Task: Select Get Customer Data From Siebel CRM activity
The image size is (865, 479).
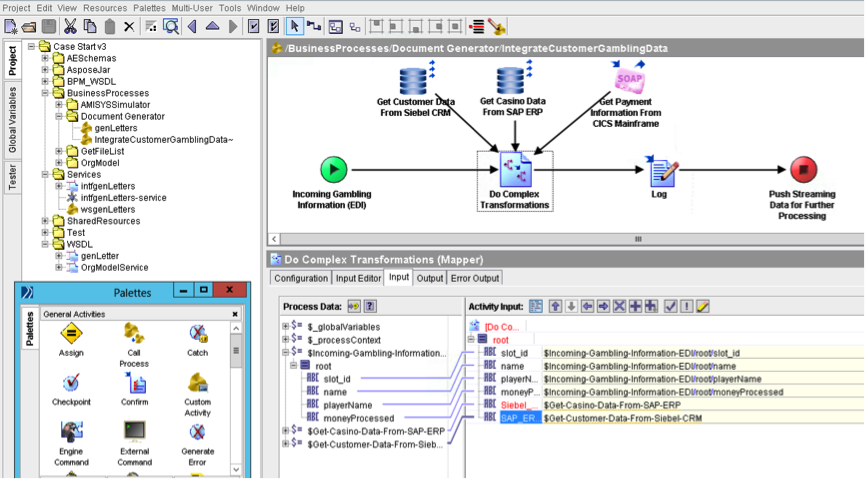Action: click(x=414, y=82)
